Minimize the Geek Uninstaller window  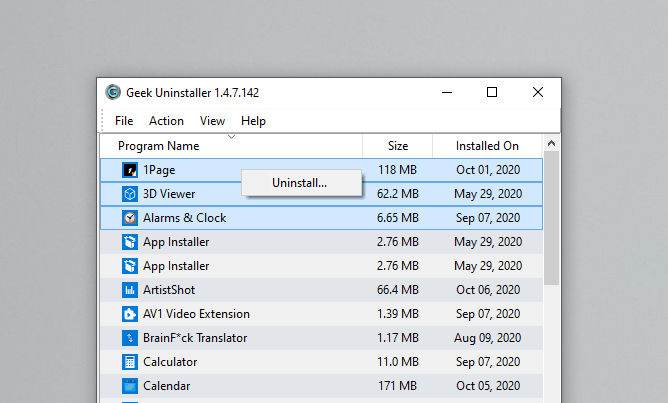tap(447, 92)
